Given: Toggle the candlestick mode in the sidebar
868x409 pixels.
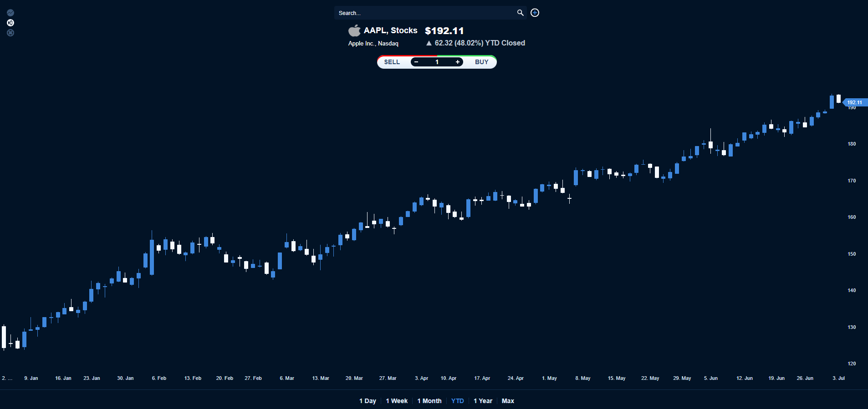Looking at the screenshot, I should coord(10,23).
